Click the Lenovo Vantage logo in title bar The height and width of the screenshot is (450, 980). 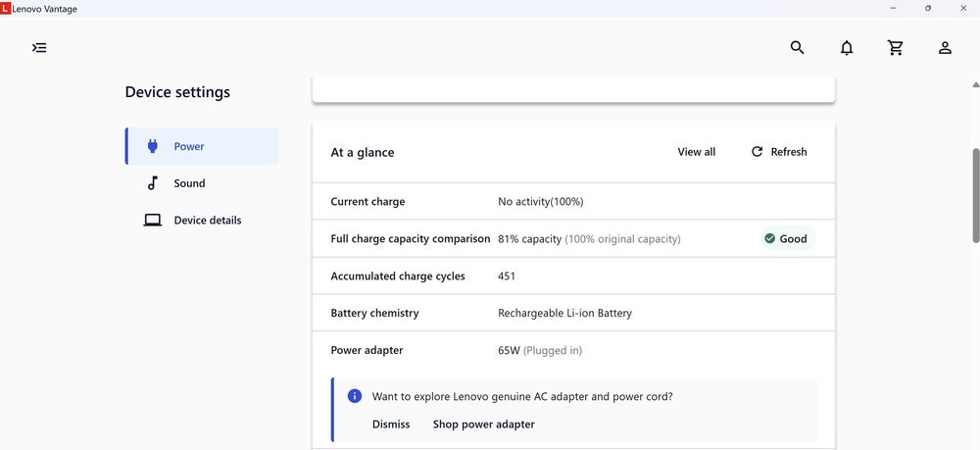click(x=6, y=9)
